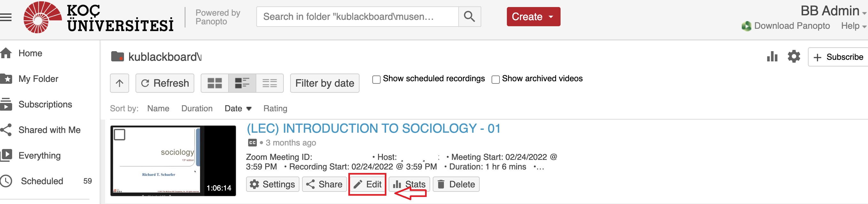
Task: Switch to grid view layout
Action: 215,83
